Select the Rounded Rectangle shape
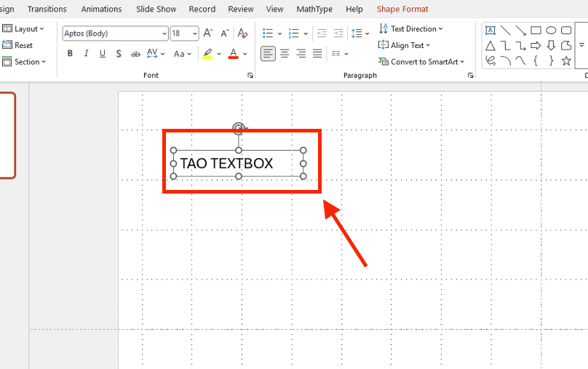 (566, 31)
